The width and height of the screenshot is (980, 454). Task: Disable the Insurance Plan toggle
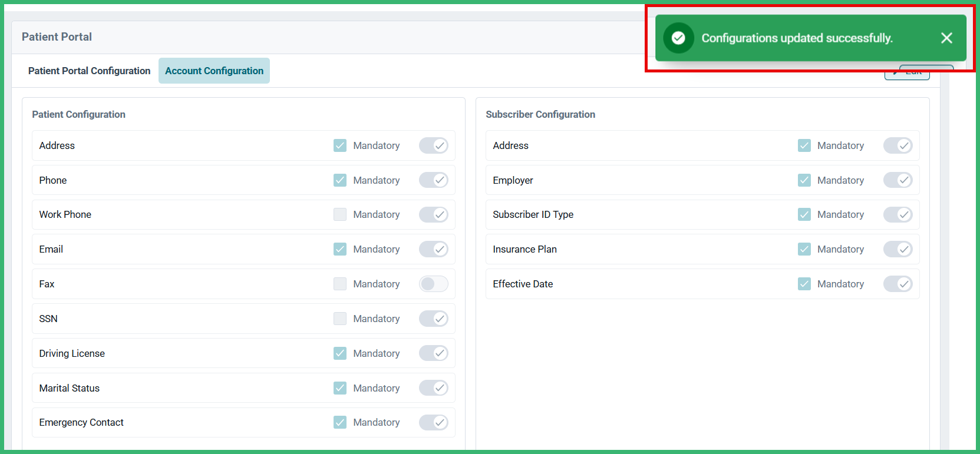pos(897,249)
